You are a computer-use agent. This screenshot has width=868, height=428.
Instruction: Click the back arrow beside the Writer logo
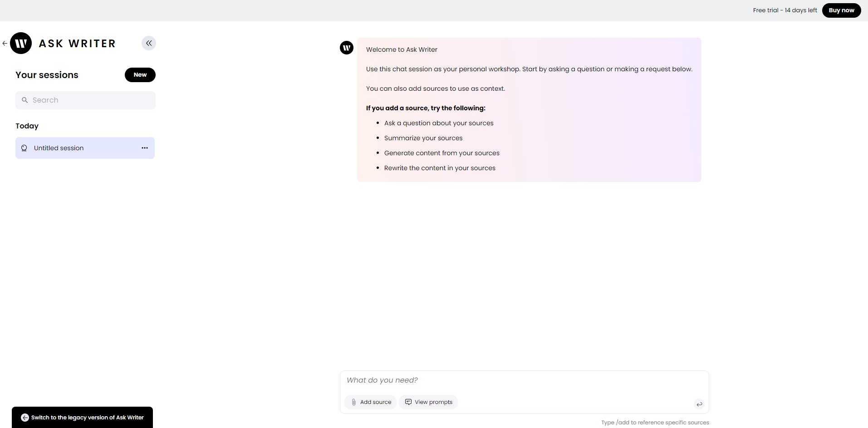coord(5,44)
